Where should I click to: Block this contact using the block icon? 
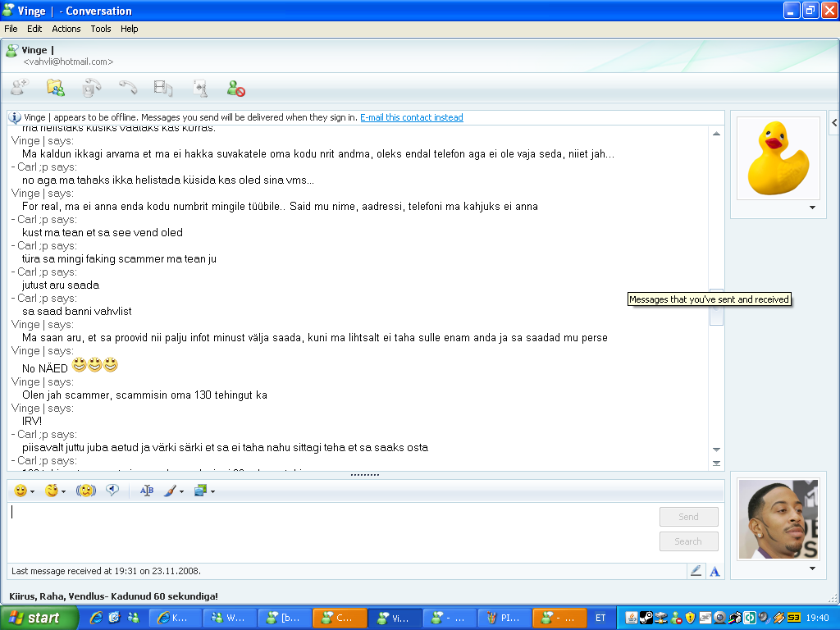click(235, 87)
